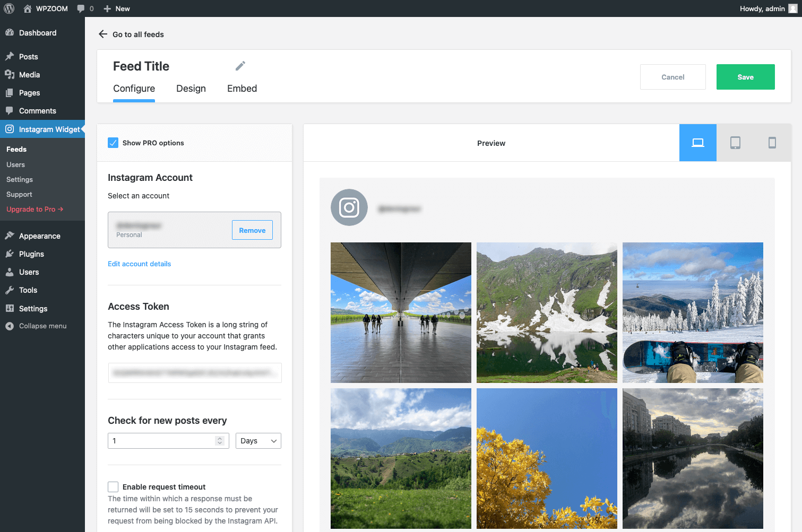Open the snowboard snowy trees photo thumbnail
The height and width of the screenshot is (532, 802).
pyautogui.click(x=693, y=312)
